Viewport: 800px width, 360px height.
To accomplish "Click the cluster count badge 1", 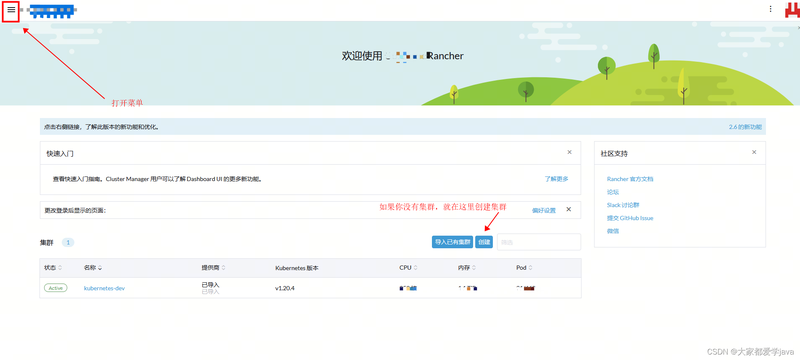I will (68, 243).
